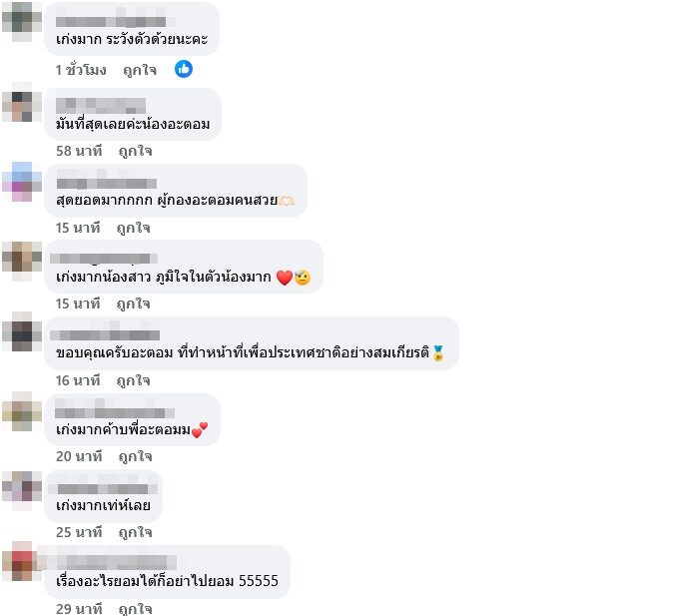679x616 pixels.
Task: Open avatar beside เก่งมากน้องสาว comment
Action: (22, 262)
